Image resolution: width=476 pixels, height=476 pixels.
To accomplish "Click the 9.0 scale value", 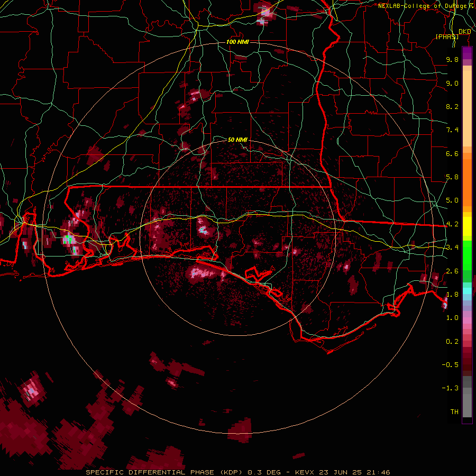I will click(x=452, y=83).
